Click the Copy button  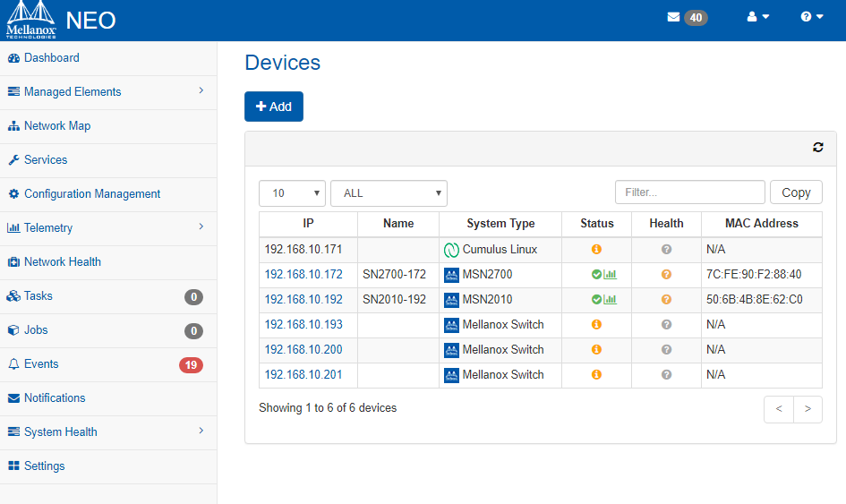796,192
